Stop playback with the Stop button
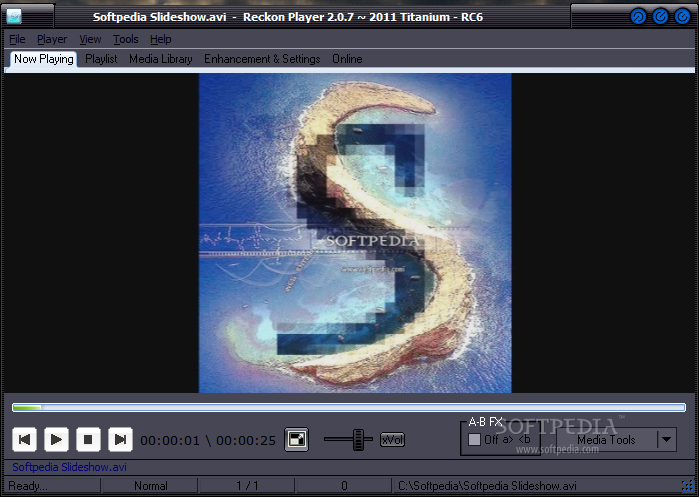The height and width of the screenshot is (497, 699). 88,439
